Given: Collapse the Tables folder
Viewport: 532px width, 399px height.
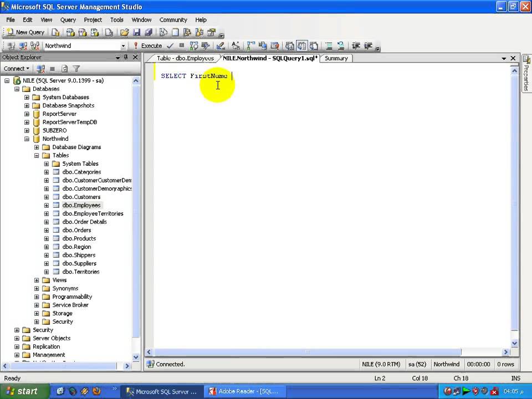Looking at the screenshot, I should pyautogui.click(x=37, y=155).
